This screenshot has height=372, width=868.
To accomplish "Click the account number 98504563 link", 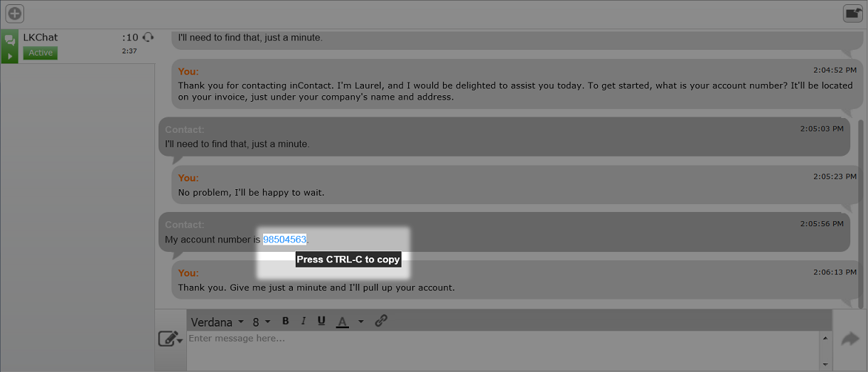I will click(x=284, y=240).
